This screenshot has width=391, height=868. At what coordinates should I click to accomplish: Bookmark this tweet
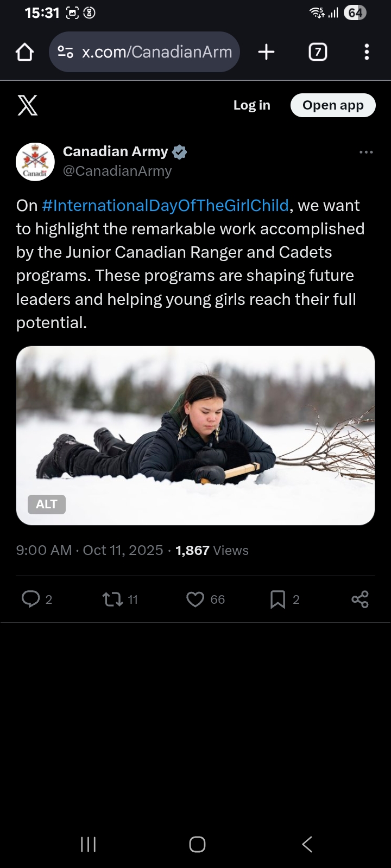pos(278,599)
